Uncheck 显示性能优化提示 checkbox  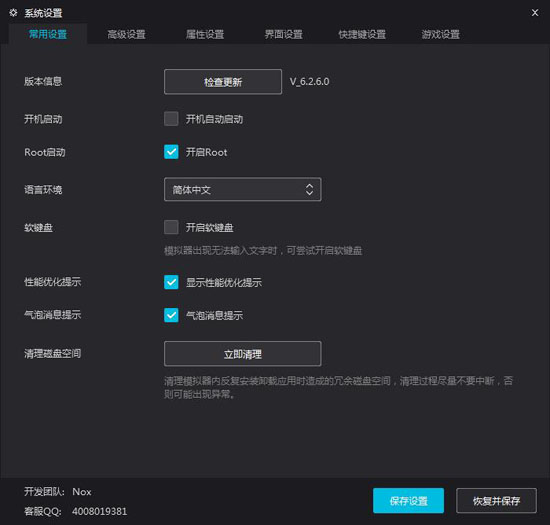pos(171,282)
